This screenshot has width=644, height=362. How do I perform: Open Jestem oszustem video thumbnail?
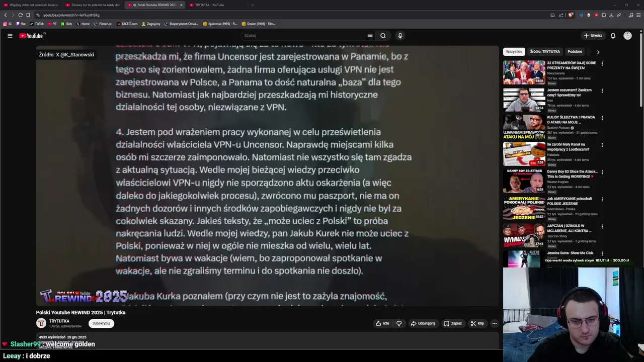coord(524,100)
